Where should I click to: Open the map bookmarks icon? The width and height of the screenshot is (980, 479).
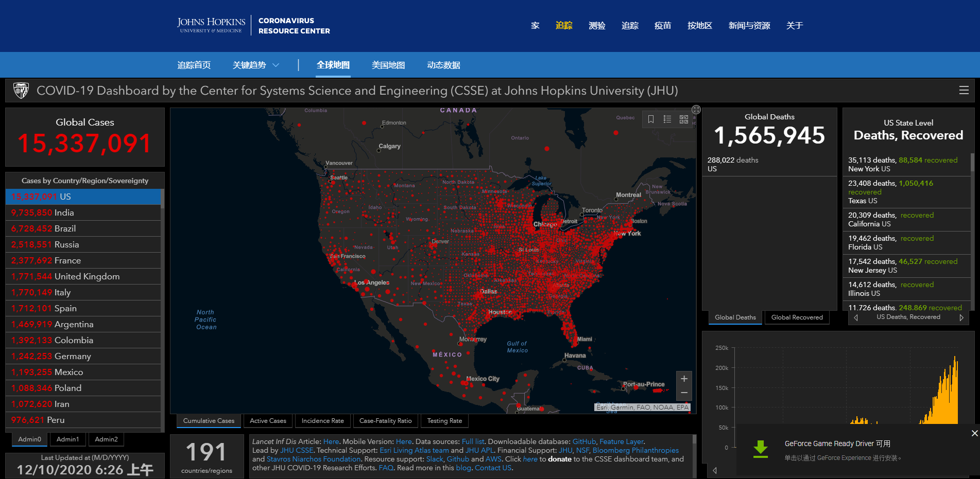(x=651, y=119)
